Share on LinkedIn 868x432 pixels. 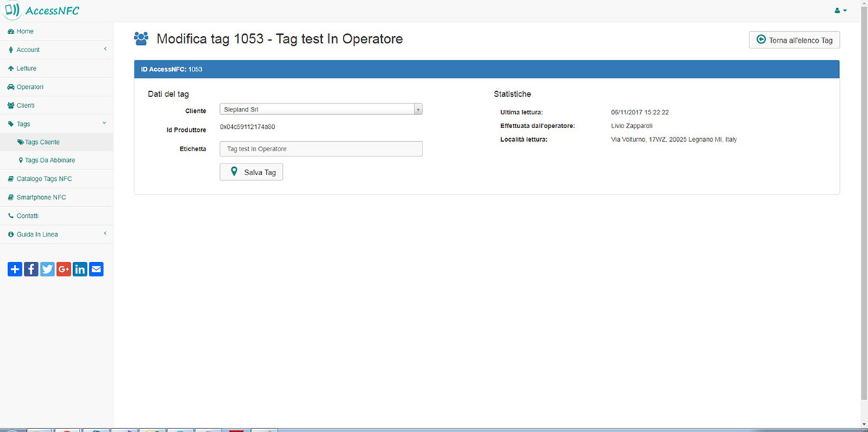click(x=80, y=269)
